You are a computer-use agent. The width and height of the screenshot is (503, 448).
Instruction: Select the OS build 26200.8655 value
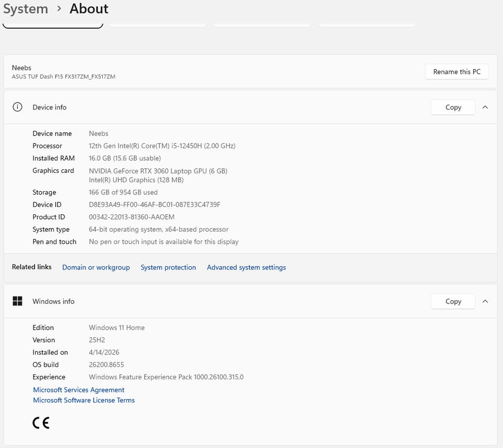(x=106, y=365)
